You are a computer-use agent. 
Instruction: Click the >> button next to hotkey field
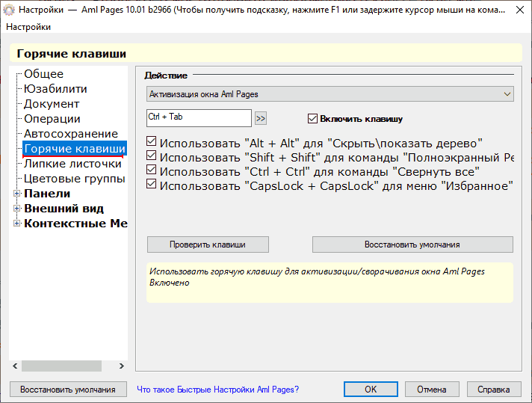(261, 118)
